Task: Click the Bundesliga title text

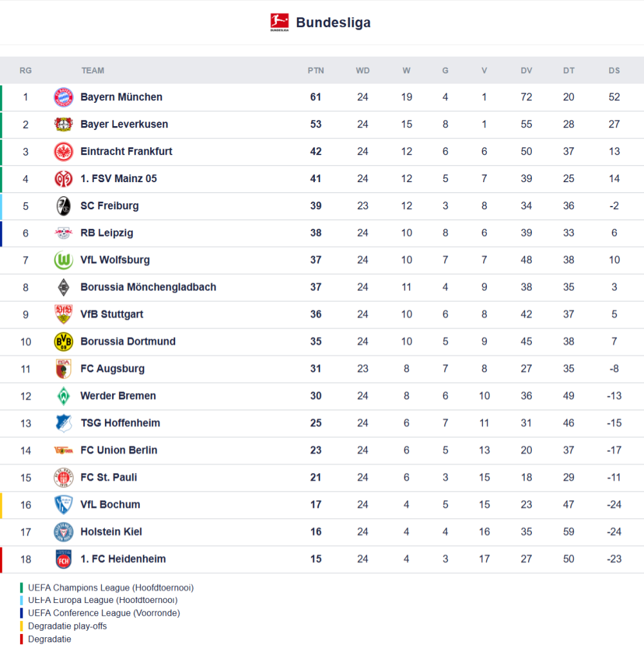Action: [333, 23]
